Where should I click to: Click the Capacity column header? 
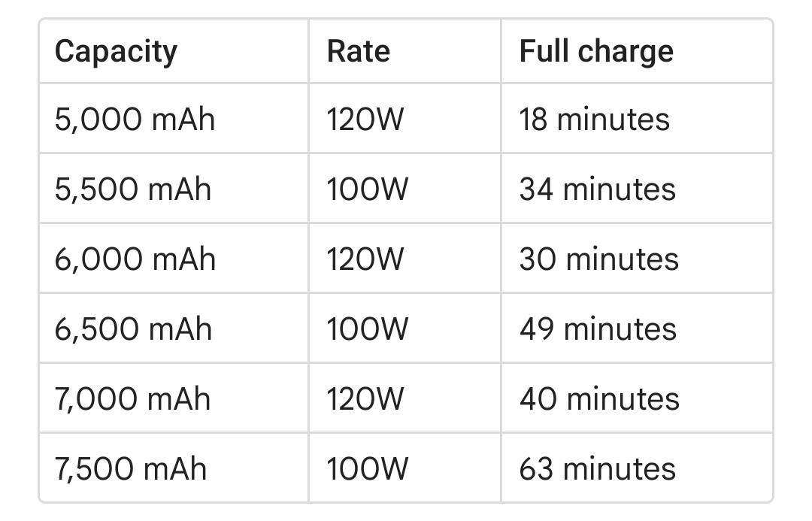click(116, 51)
